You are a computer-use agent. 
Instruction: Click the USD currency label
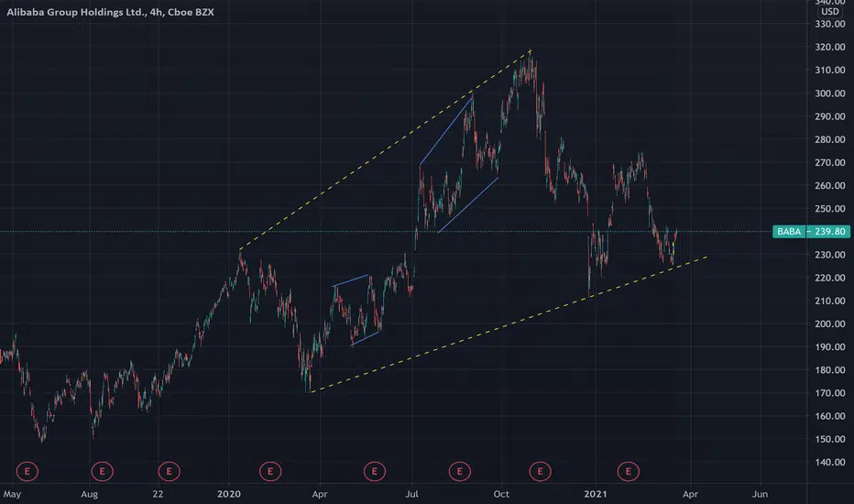tap(830, 11)
